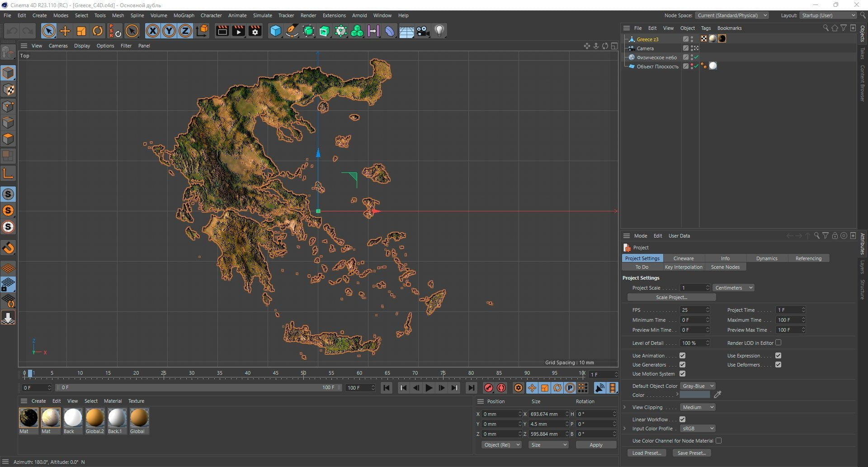Click Scale Project button
Image resolution: width=868 pixels, height=467 pixels.
(x=671, y=297)
